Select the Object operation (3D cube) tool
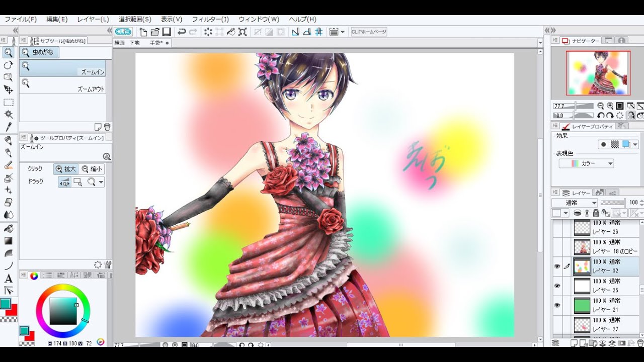644x362 pixels. point(8,77)
